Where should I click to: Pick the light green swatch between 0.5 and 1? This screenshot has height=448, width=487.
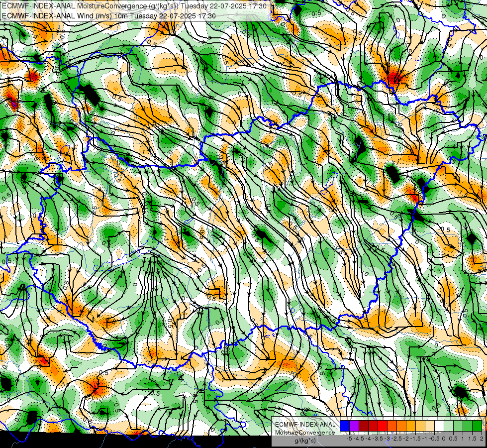coord(458,426)
